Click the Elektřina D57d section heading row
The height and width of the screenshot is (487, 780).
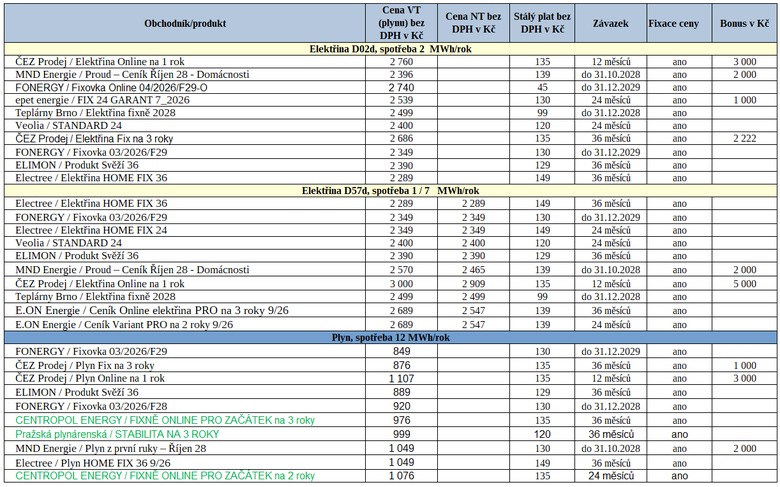click(x=390, y=191)
